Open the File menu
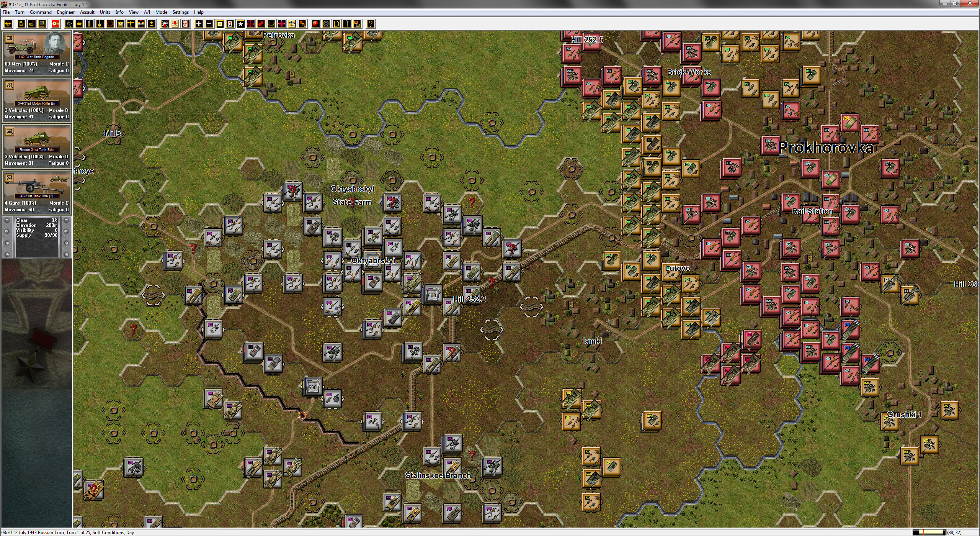The width and height of the screenshot is (980, 536). coord(6,12)
